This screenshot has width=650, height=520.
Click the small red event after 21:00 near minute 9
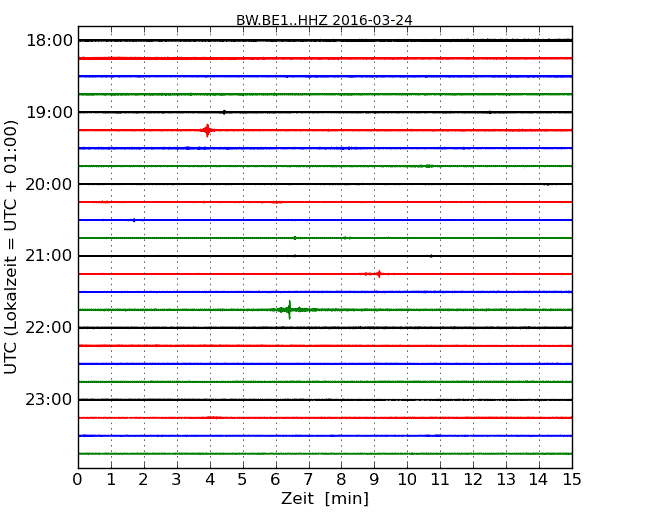[378, 274]
